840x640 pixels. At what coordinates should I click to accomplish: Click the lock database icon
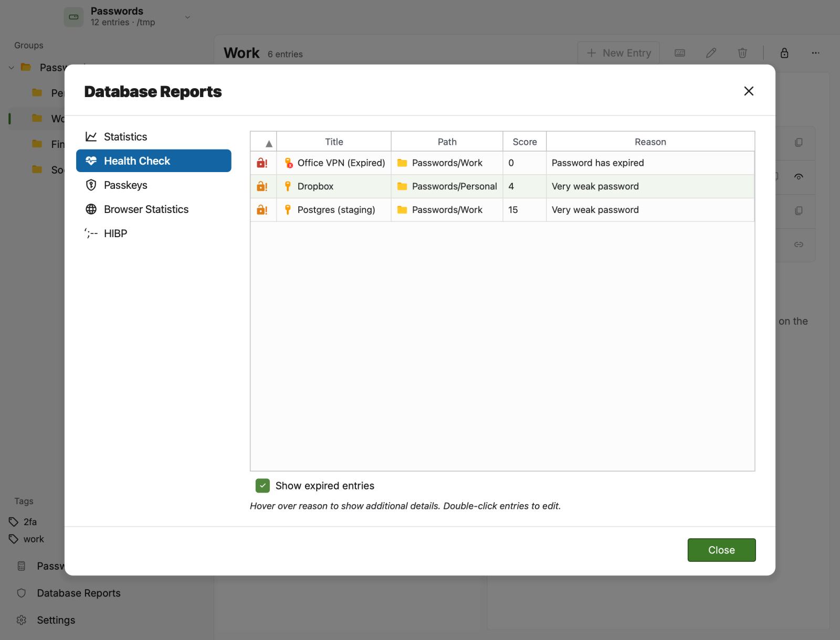tap(784, 53)
